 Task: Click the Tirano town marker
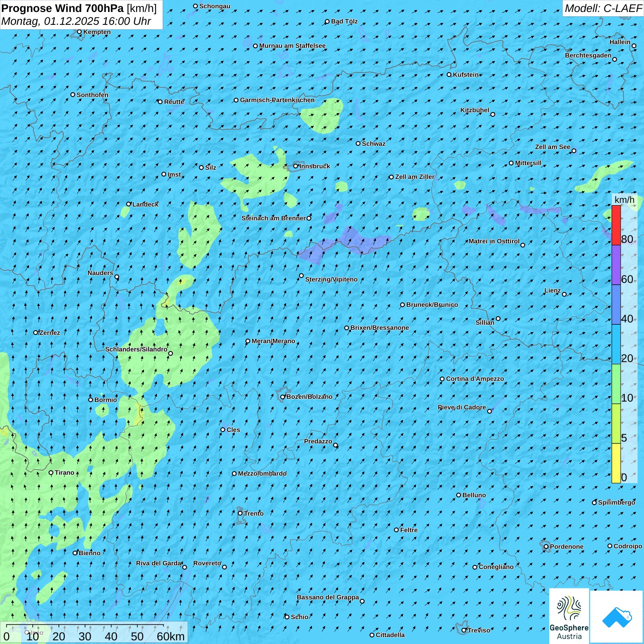click(51, 473)
